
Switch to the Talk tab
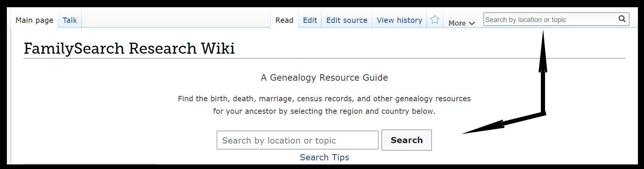[x=70, y=20]
